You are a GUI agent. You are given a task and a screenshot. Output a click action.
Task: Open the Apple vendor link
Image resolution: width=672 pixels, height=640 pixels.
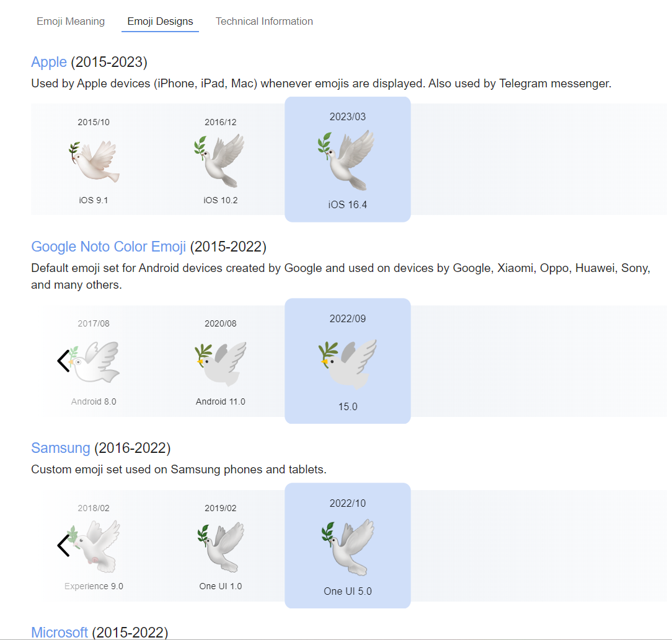coord(49,62)
